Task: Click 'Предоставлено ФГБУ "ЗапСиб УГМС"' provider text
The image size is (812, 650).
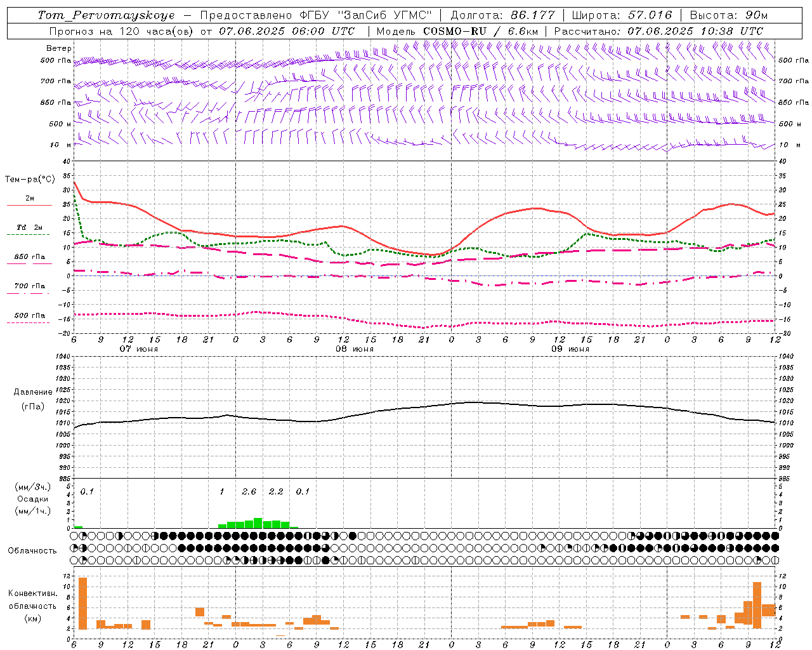Action: pyautogui.click(x=316, y=15)
